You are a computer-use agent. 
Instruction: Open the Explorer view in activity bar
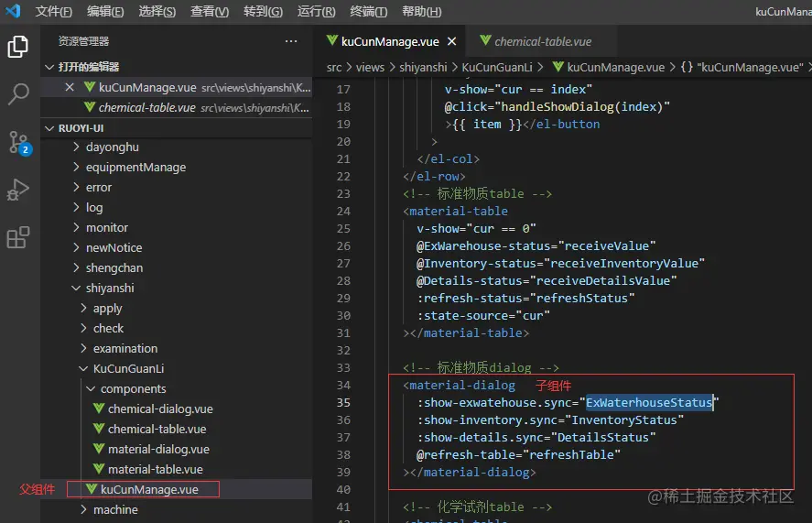(18, 47)
